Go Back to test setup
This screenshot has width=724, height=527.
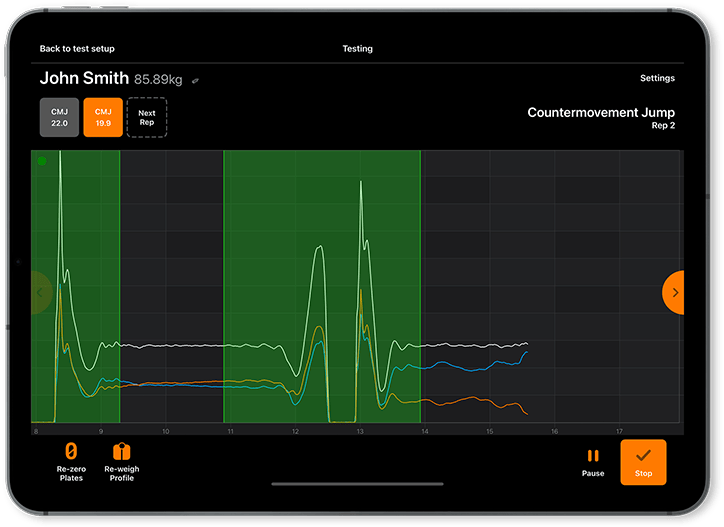[x=75, y=48]
